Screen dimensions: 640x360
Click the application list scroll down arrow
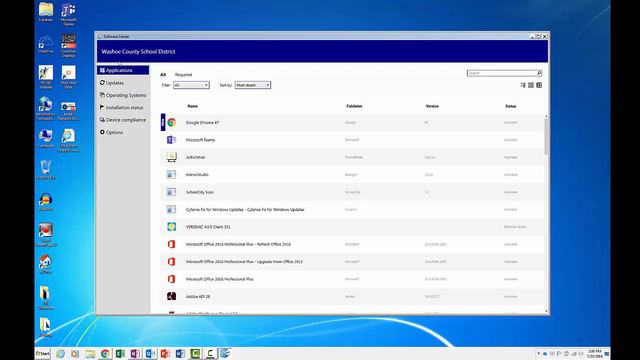[546, 311]
